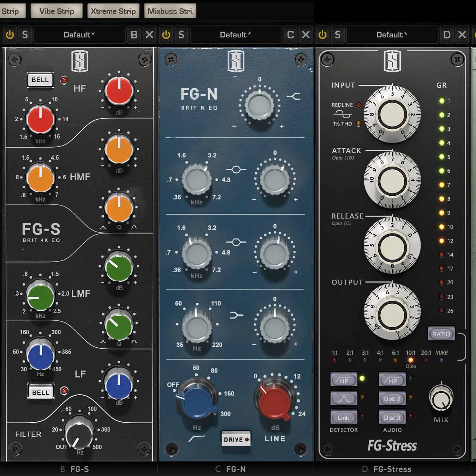The width and height of the screenshot is (476, 476).
Task: Open the FG-S Default preset selector
Action: (x=79, y=35)
